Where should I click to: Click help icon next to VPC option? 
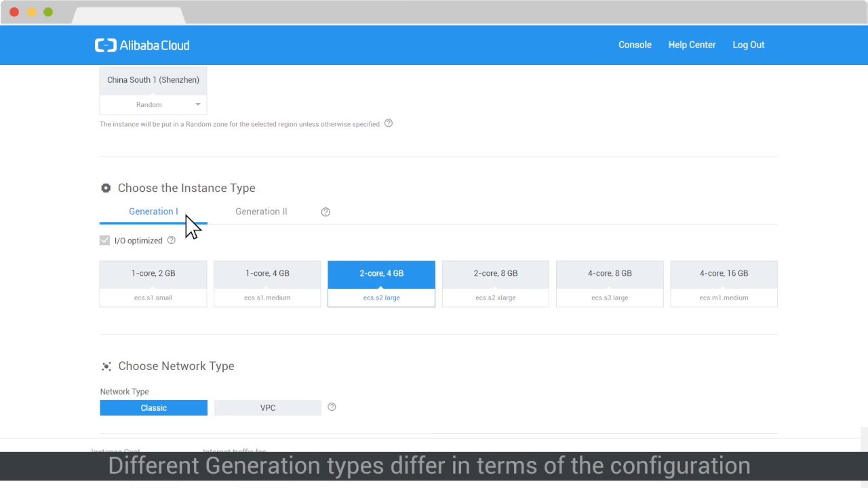point(332,407)
